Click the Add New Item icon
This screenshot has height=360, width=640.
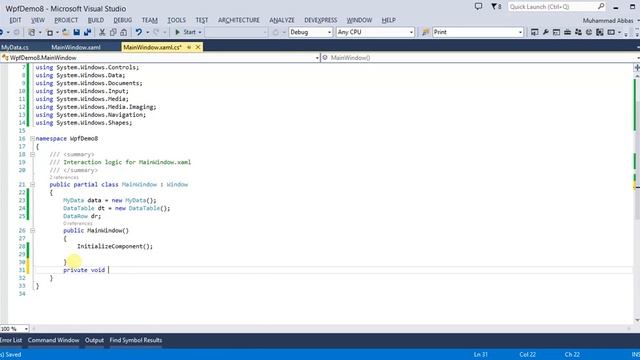point(50,32)
